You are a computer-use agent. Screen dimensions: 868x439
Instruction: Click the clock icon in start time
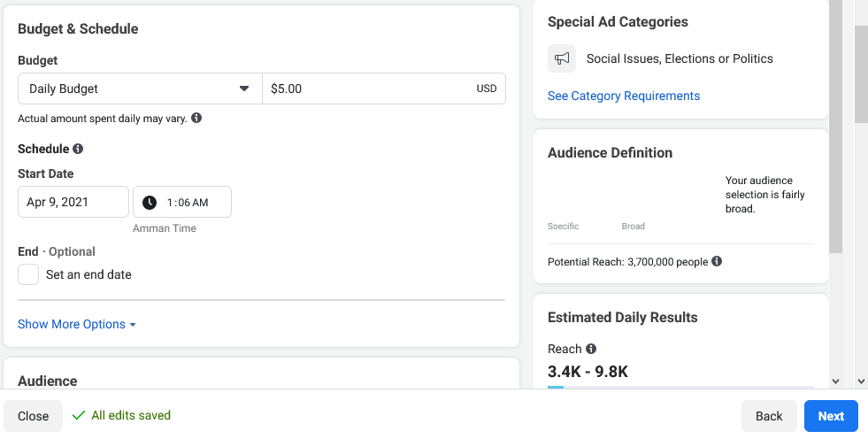150,202
